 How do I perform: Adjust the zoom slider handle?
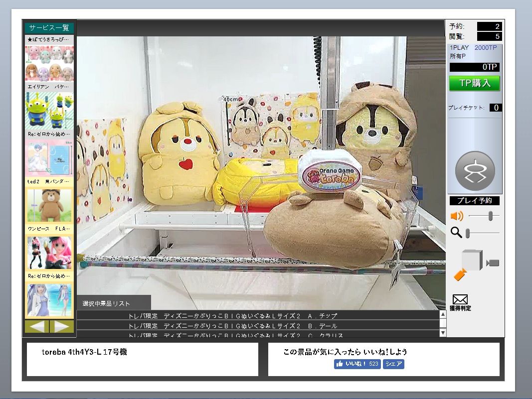tap(468, 233)
